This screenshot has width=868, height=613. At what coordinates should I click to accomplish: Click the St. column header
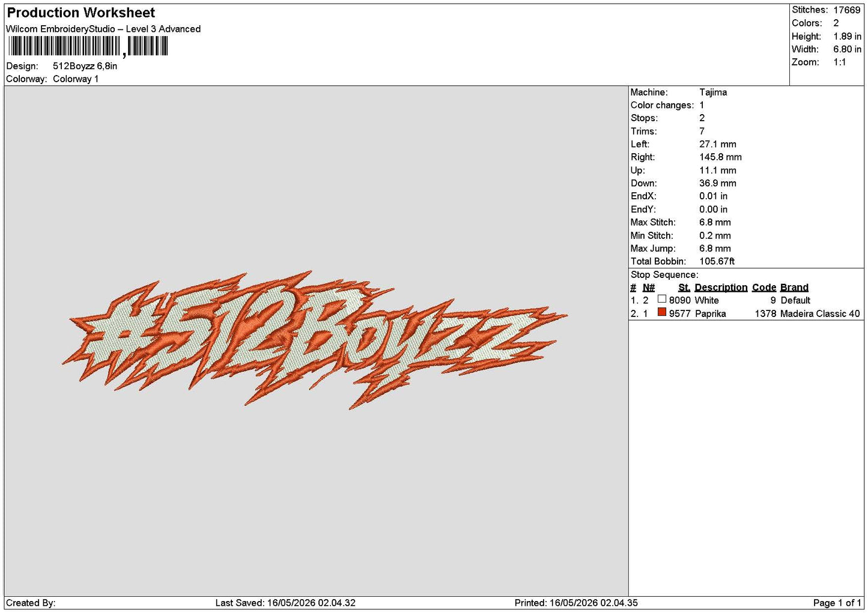point(684,288)
